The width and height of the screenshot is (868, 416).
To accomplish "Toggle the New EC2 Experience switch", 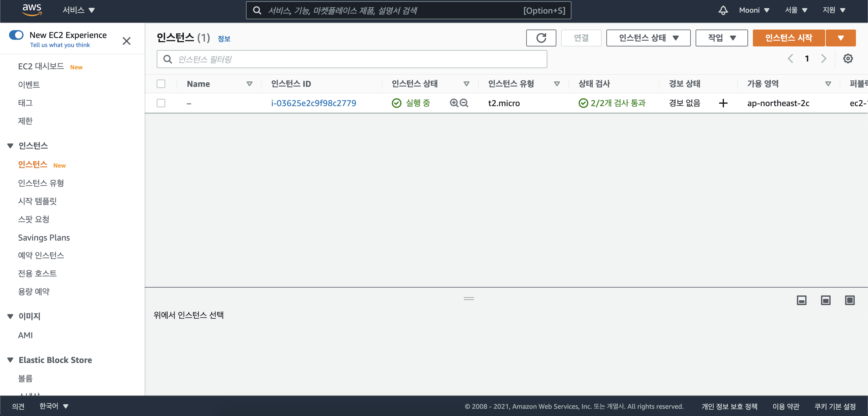I will 16,35.
